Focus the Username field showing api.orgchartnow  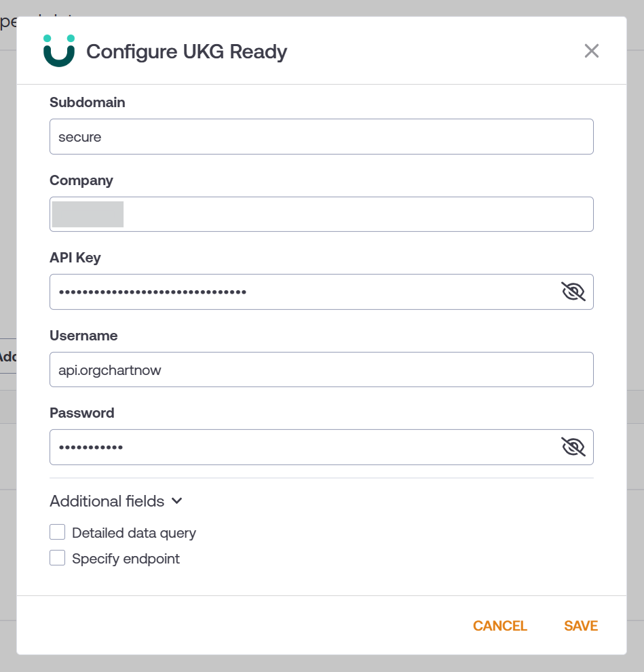click(x=271, y=370)
